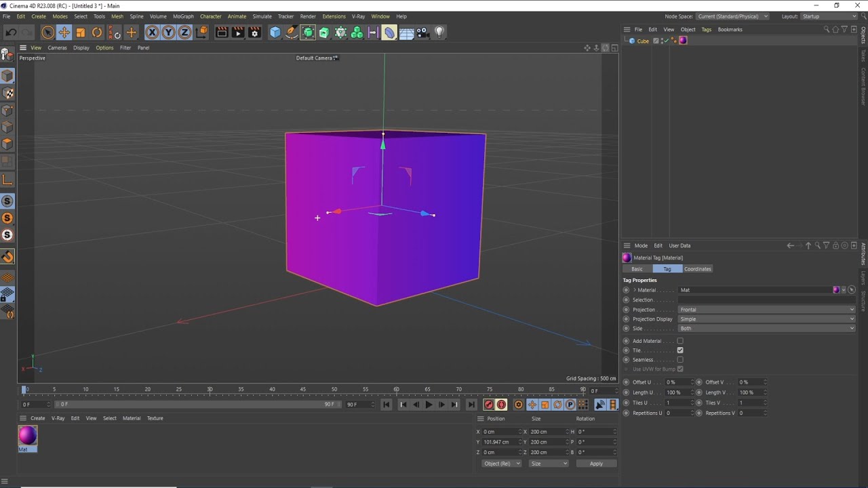The height and width of the screenshot is (488, 868).
Task: Select the Mat material thumbnail
Action: tap(28, 436)
